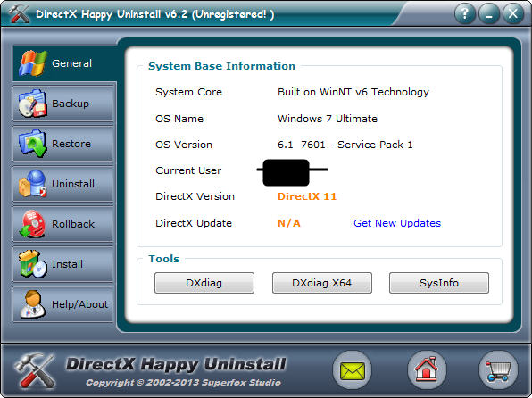Screen dimensions: 532x398
Task: Select Built on WinNT v6 Technology text
Action: coord(353,92)
